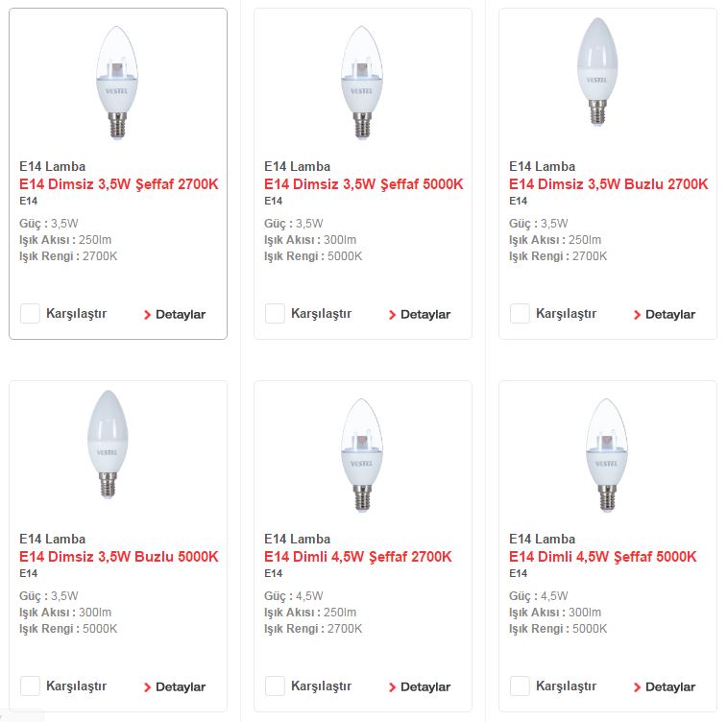
Task: Select compare box for Dimsiz 3,5W Buzlu 5000K
Action: point(31,686)
